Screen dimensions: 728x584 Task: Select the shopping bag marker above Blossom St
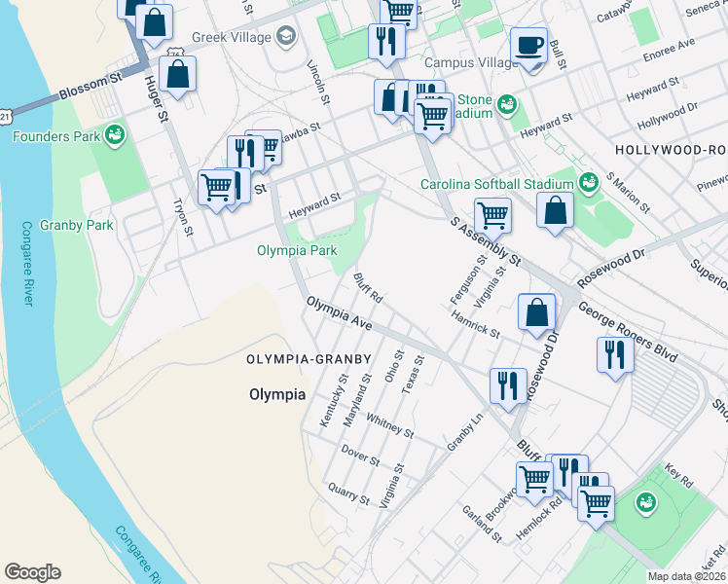click(x=154, y=23)
